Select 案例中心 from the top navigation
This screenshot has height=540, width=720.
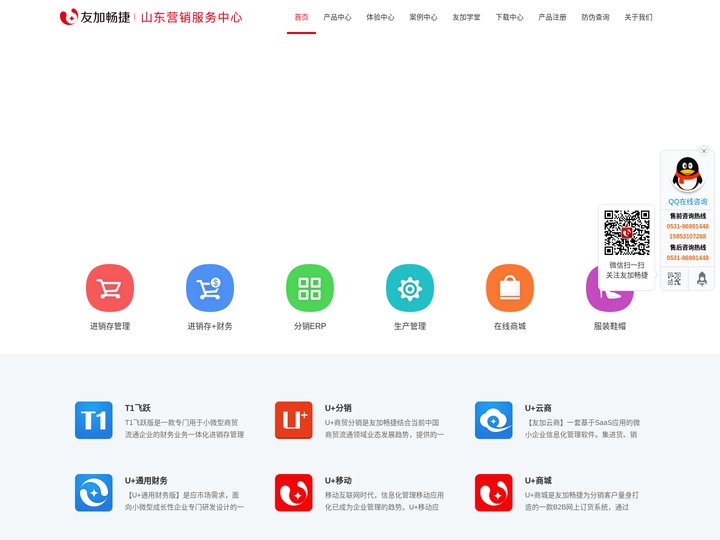pyautogui.click(x=423, y=17)
